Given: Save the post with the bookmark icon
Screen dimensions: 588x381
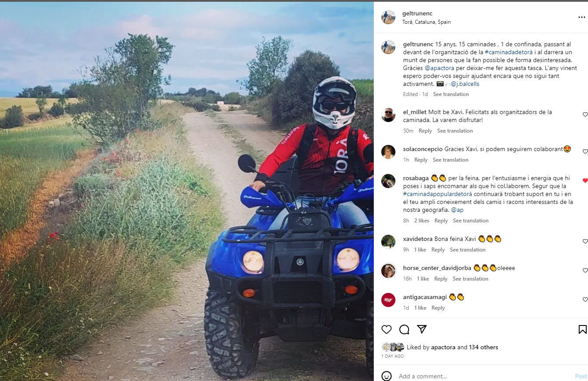Looking at the screenshot, I should [x=582, y=329].
